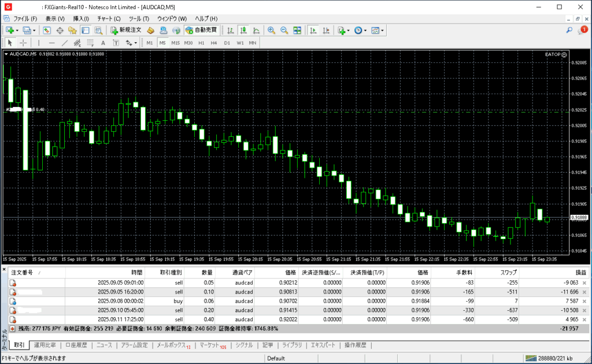Viewport: 592px width, 364px height.
Task: Switch chart to line chart display
Action: coord(255,30)
